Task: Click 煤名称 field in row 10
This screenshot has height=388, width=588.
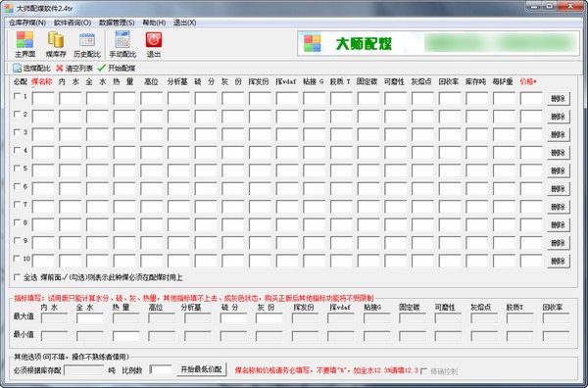Action: tap(43, 261)
